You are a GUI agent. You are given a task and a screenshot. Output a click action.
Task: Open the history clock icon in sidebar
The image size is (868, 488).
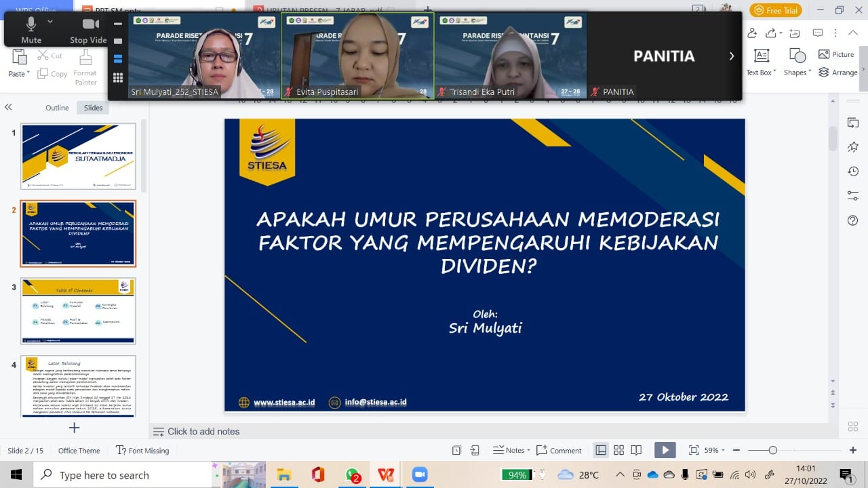[x=853, y=171]
